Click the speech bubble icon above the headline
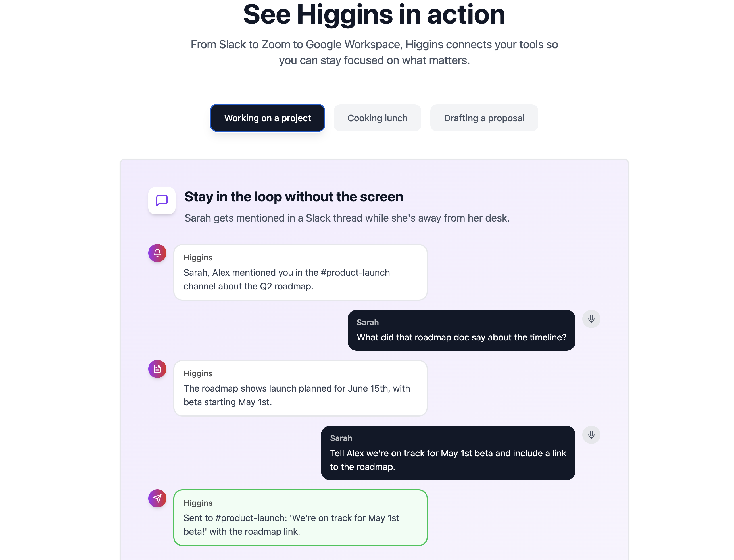734x560 pixels. coord(161,201)
